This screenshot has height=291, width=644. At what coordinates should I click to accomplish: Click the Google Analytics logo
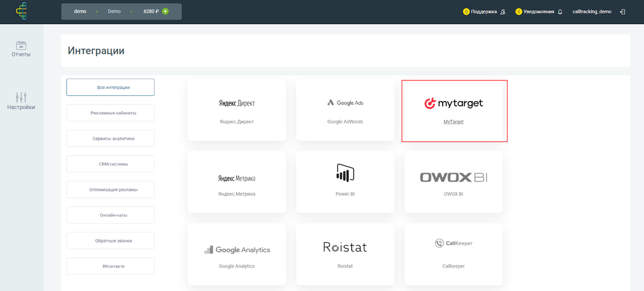237,250
